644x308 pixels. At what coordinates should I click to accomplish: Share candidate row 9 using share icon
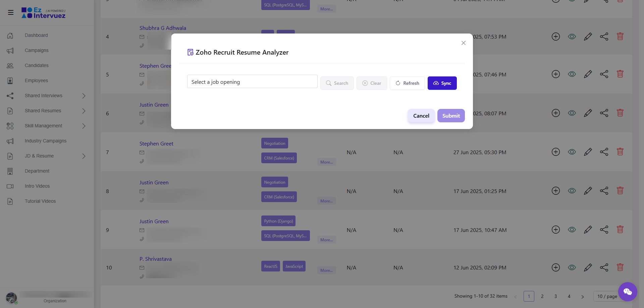(x=604, y=230)
